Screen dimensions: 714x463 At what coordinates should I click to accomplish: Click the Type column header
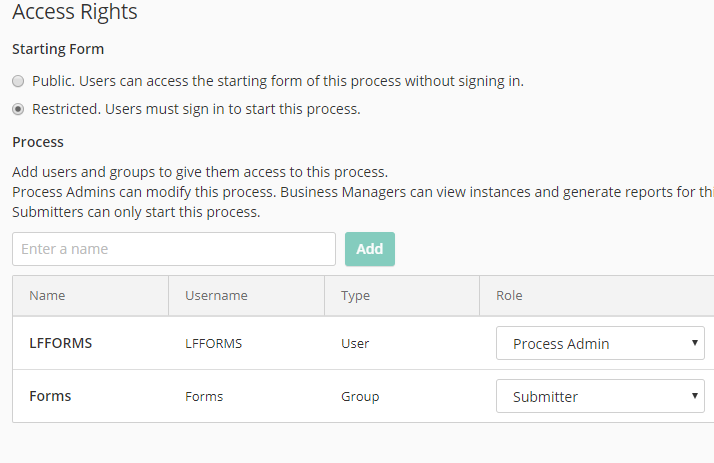[x=355, y=296]
